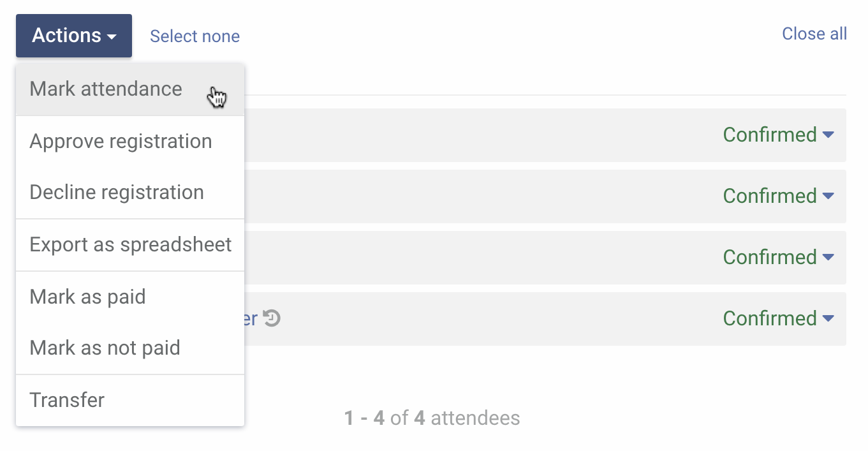Screen dimensions: 868x451
Task: Click the partially hidden attendee name link
Action: 251,318
